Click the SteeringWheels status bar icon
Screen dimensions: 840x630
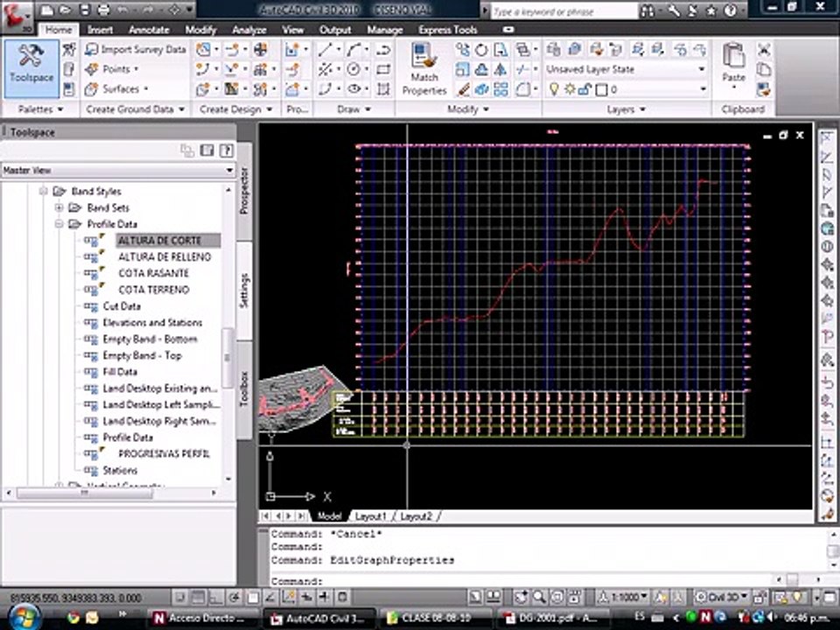click(557, 597)
